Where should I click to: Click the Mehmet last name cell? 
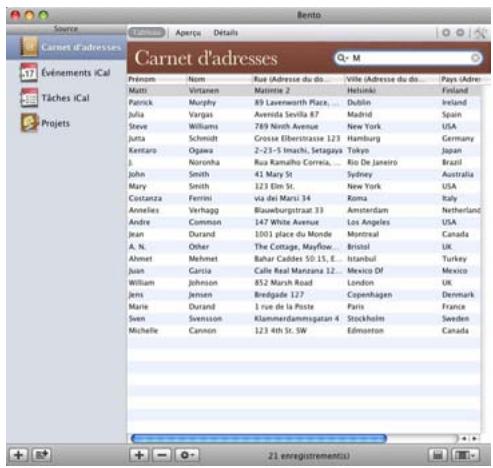[203, 259]
